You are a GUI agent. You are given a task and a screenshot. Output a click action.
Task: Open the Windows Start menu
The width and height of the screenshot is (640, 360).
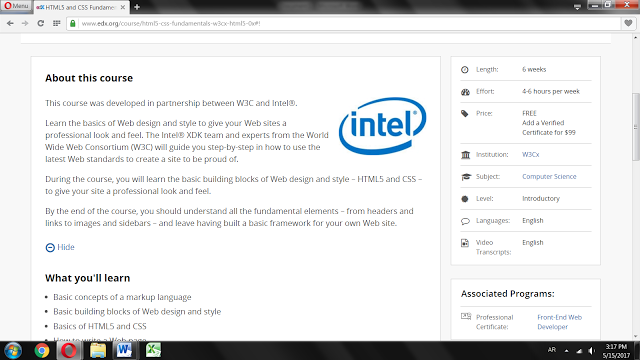pyautogui.click(x=13, y=351)
